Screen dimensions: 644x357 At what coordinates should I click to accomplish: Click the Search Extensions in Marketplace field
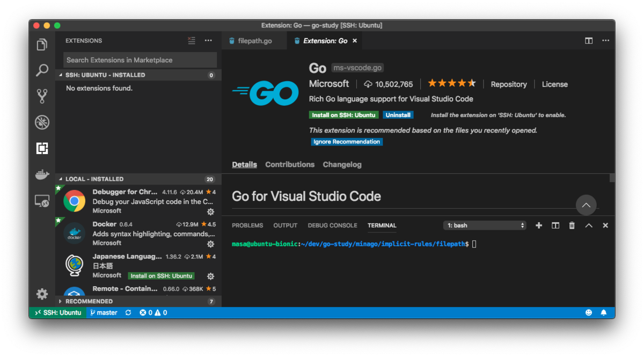(x=140, y=60)
